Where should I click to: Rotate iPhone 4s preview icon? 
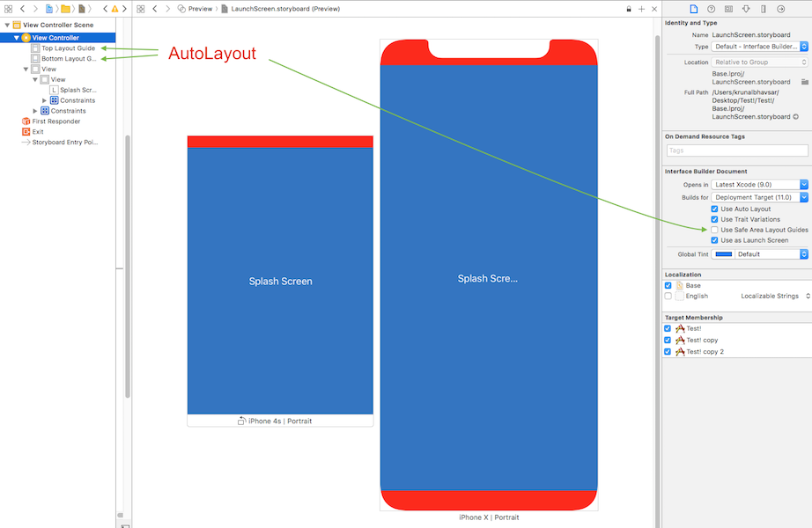(241, 421)
